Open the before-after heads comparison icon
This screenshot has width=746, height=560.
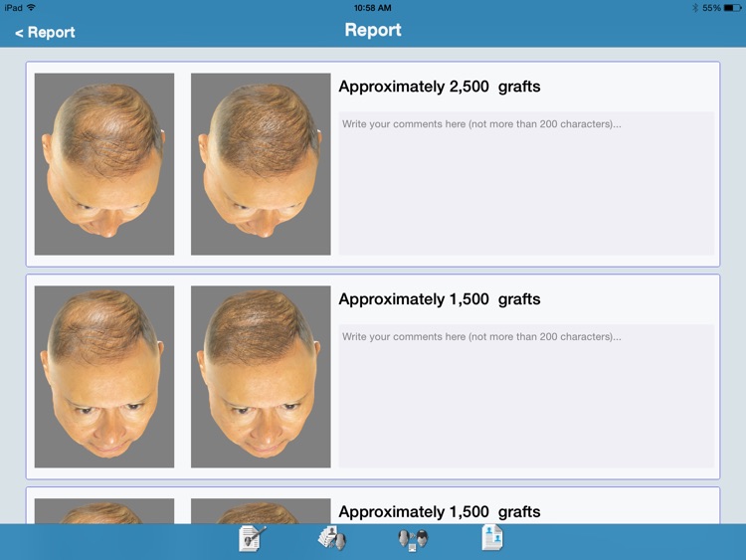(413, 540)
